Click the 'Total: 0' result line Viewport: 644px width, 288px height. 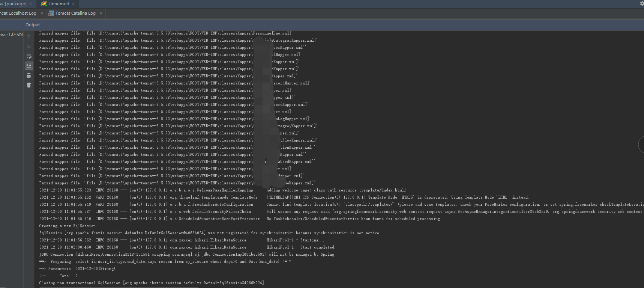pyautogui.click(x=59, y=276)
